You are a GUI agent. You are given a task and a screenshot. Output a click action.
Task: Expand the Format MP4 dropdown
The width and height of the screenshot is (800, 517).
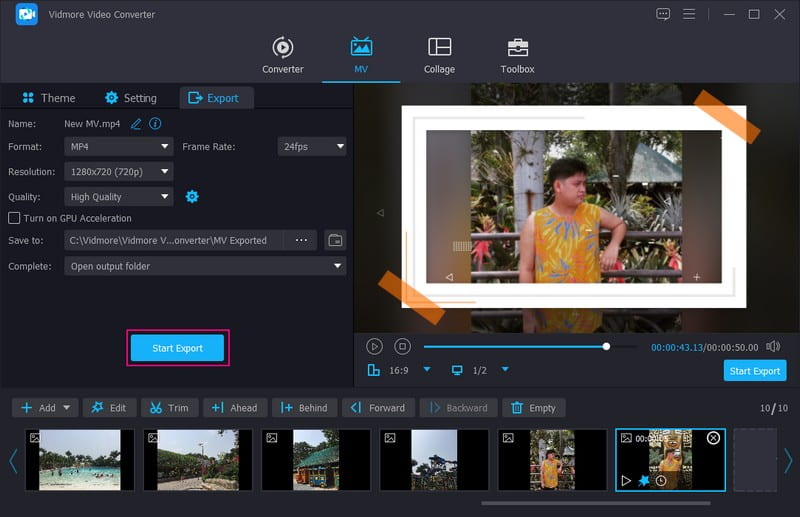click(119, 146)
